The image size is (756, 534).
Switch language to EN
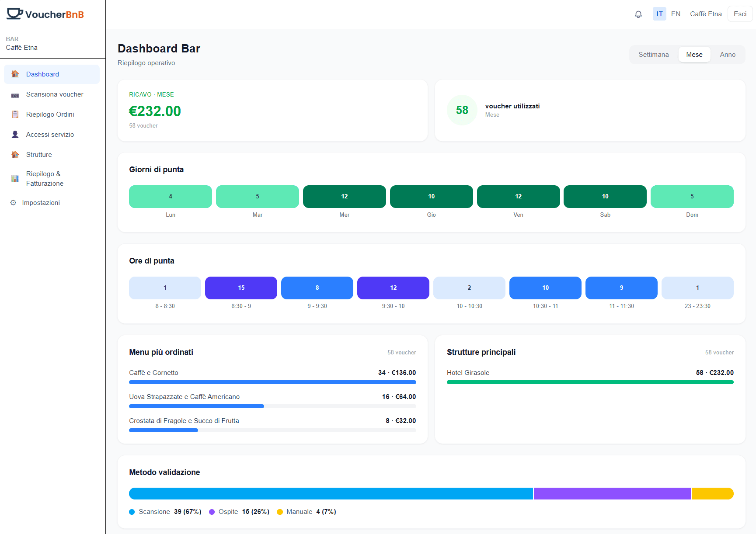[676, 14]
